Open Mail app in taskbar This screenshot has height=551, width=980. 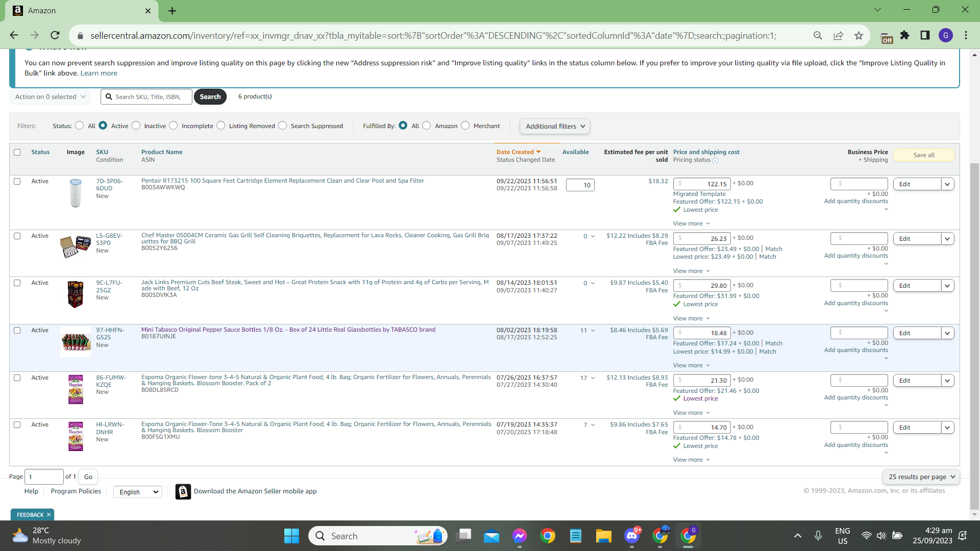point(492,536)
